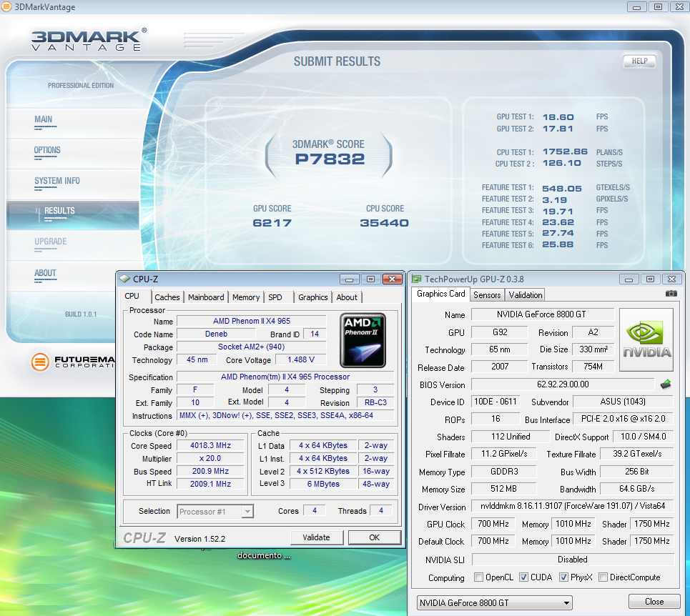Click the NVIDIA SLI Disabled field
Screen dimensions: 690x616
pyautogui.click(x=573, y=560)
